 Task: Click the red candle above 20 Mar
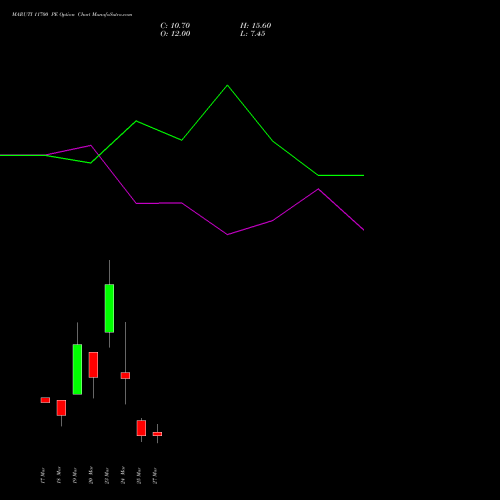tap(93, 365)
